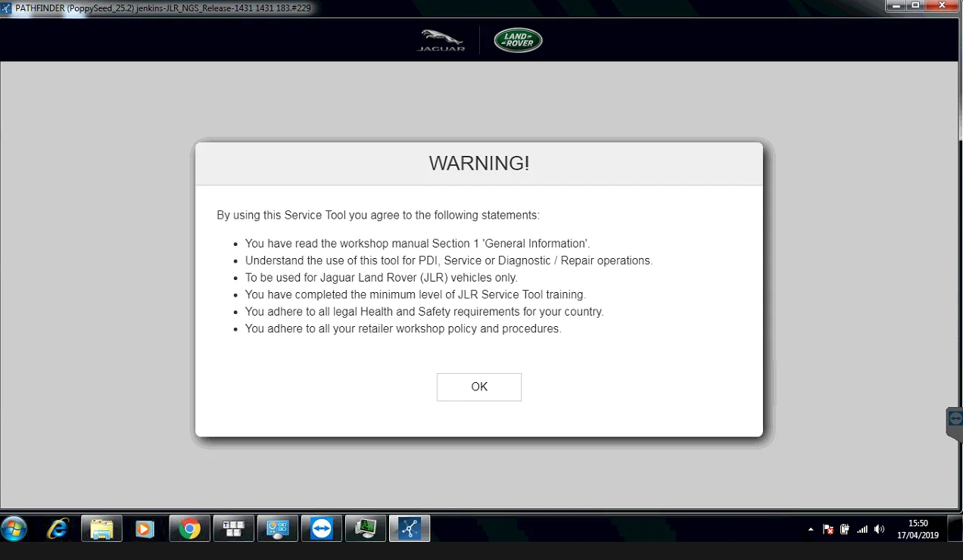
Task: Click line 'You adhere to all your retailer workshop policy'
Action: (404, 328)
